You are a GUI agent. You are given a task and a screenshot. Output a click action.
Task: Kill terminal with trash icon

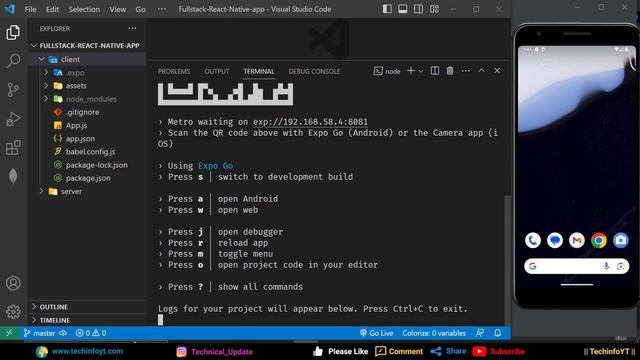pos(450,71)
